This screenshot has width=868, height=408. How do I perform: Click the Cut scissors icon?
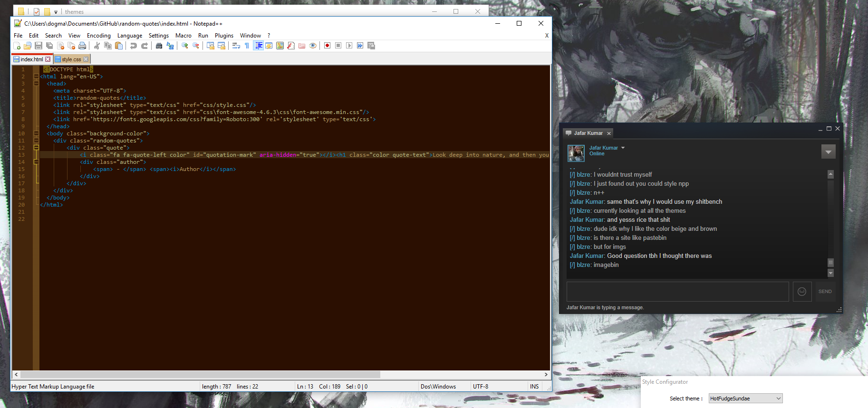pyautogui.click(x=97, y=46)
